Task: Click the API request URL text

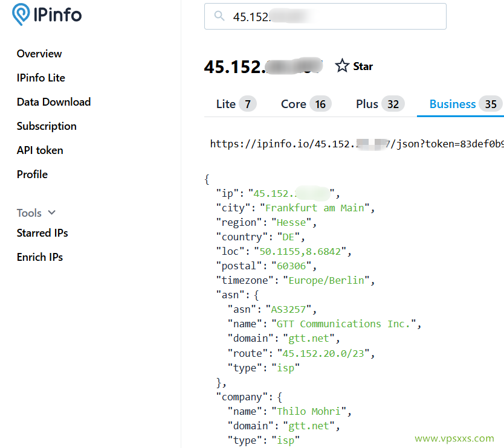Action: 357,144
